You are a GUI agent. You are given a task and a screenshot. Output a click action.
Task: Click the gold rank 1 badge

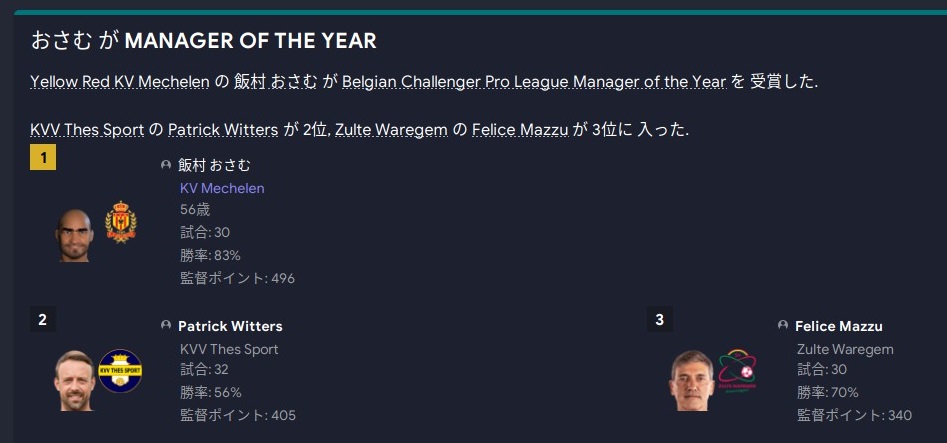click(x=43, y=158)
